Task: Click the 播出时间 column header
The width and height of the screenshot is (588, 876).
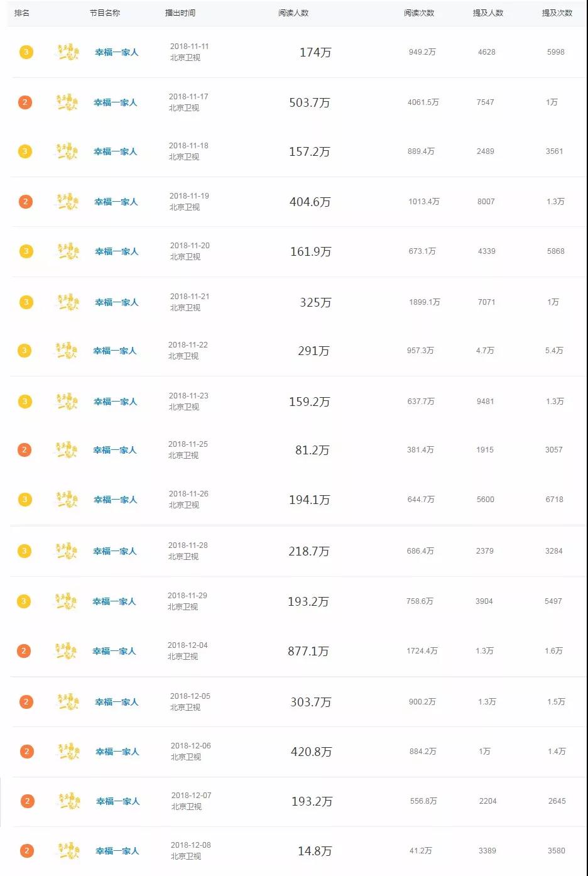Action: (180, 13)
